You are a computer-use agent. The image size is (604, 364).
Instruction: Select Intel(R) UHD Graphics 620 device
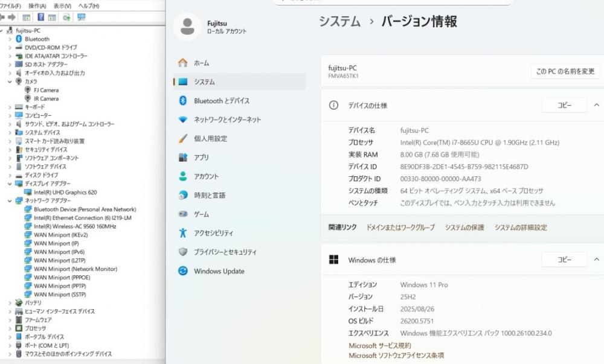tap(65, 192)
